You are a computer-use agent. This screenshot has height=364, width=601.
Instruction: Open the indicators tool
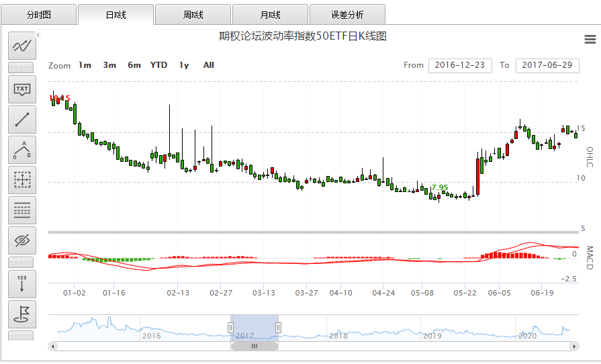(x=23, y=46)
